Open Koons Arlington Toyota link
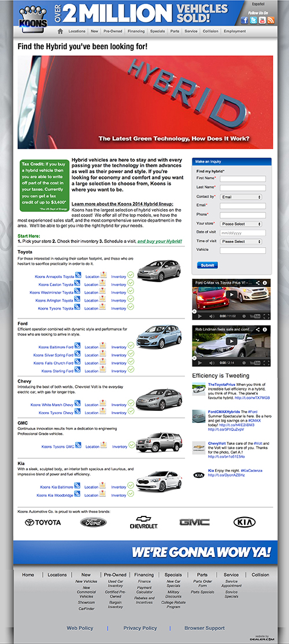 coord(55,300)
